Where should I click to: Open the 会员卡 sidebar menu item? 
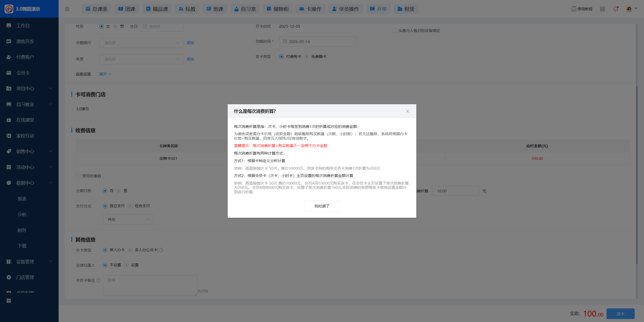(x=23, y=73)
